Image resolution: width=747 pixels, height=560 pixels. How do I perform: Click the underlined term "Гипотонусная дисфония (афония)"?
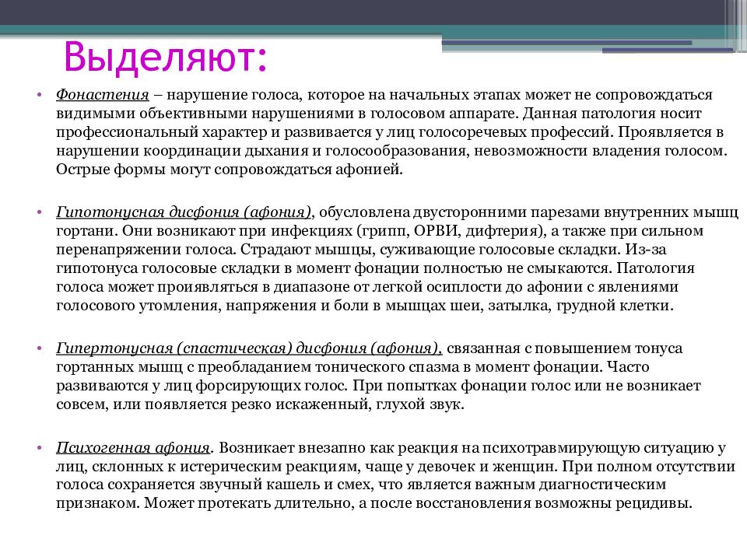click(x=184, y=212)
